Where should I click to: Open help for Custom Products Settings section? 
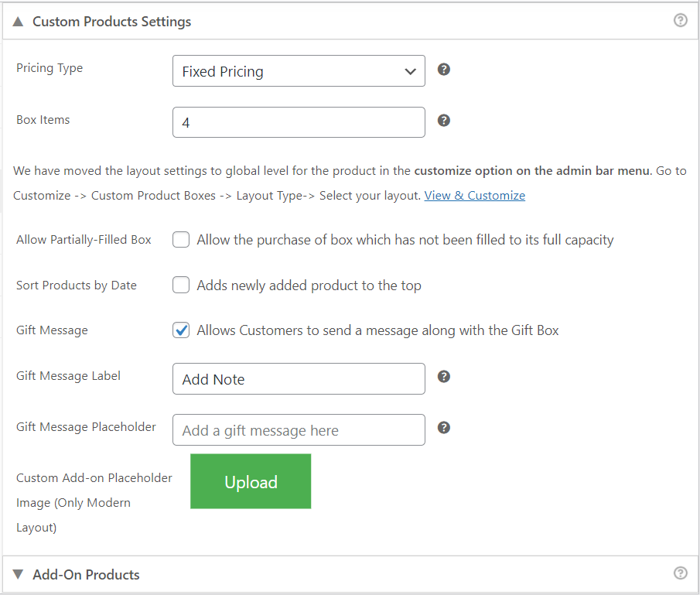coord(680,19)
